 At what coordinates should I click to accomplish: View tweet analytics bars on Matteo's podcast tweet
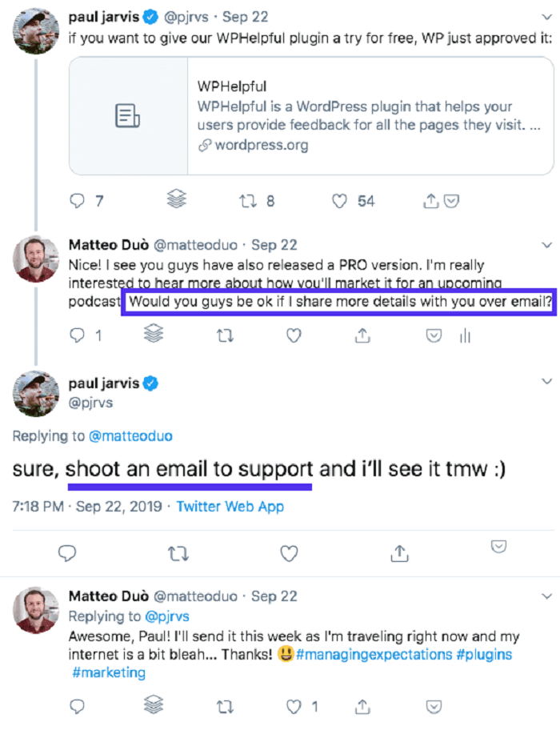point(465,335)
